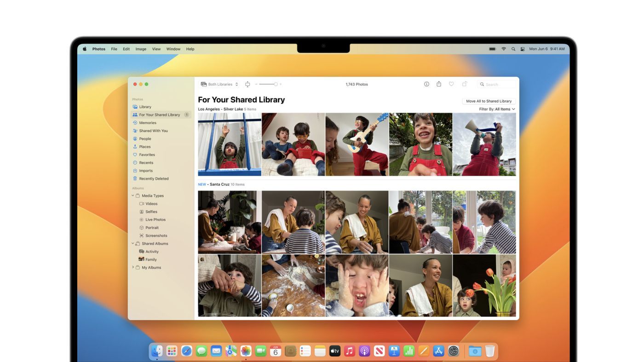Collapse the Shared Albums chevron
The image size is (644, 362).
pyautogui.click(x=133, y=243)
